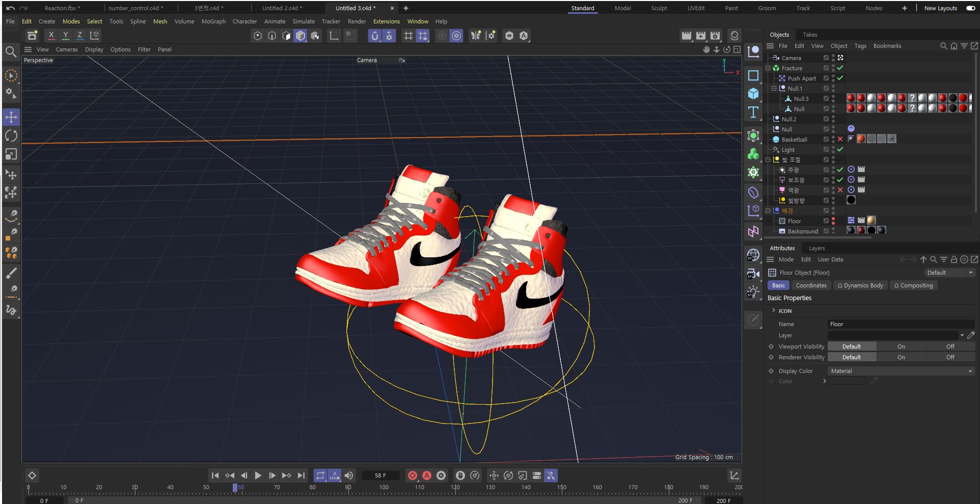This screenshot has height=504, width=980.
Task: Click the Light icon in right palette
Action: point(753,292)
